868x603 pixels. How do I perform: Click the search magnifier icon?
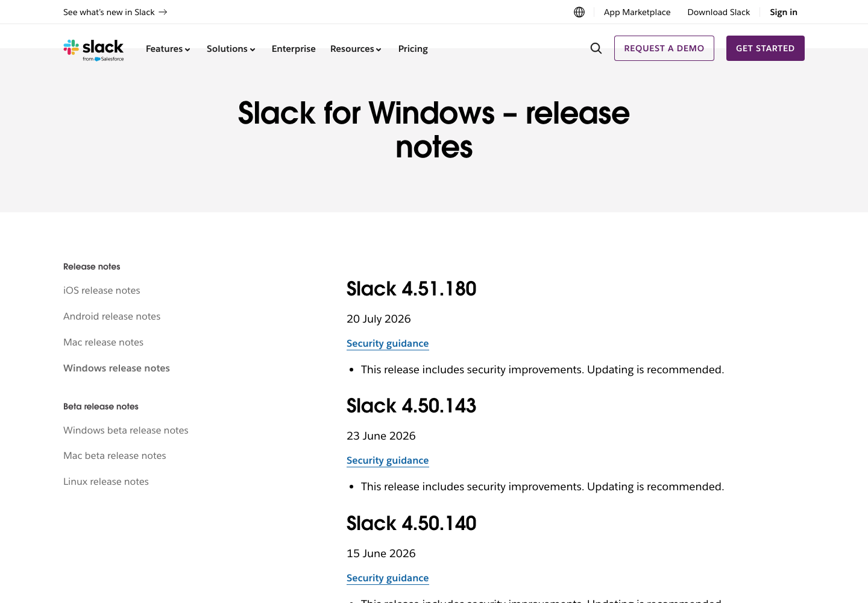click(x=596, y=48)
